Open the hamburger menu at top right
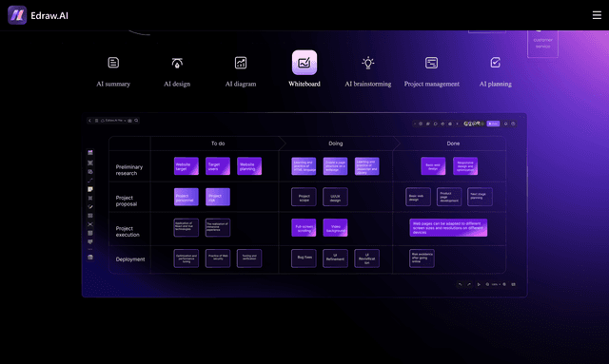609x364 pixels. (597, 15)
